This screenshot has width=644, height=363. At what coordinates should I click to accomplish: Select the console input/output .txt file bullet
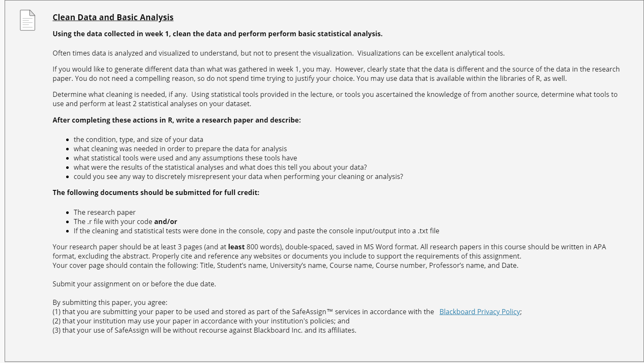(x=256, y=231)
